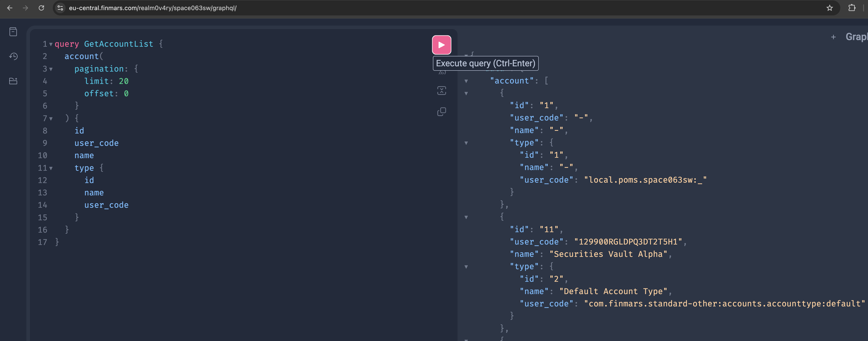
Task: Collapse the query GetAccountList block
Action: (x=51, y=44)
